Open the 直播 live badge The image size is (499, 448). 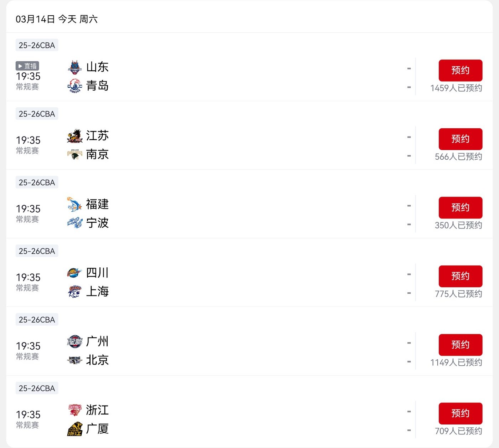point(27,66)
